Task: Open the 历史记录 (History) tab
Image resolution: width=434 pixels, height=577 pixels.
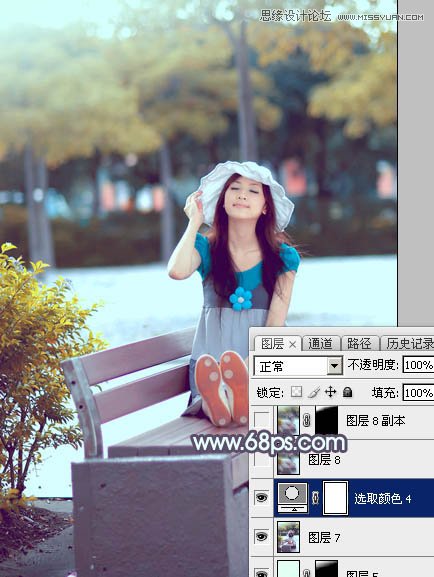Action: [x=409, y=344]
